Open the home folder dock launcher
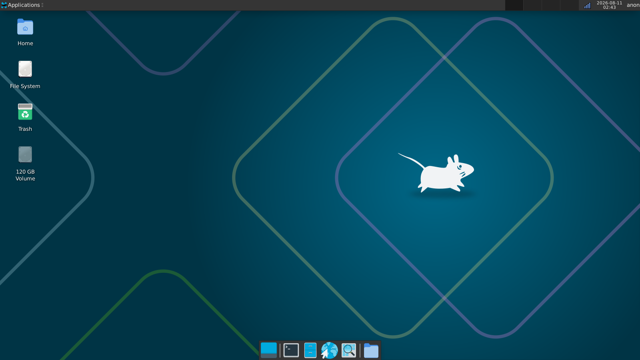640x360 pixels. coord(371,350)
